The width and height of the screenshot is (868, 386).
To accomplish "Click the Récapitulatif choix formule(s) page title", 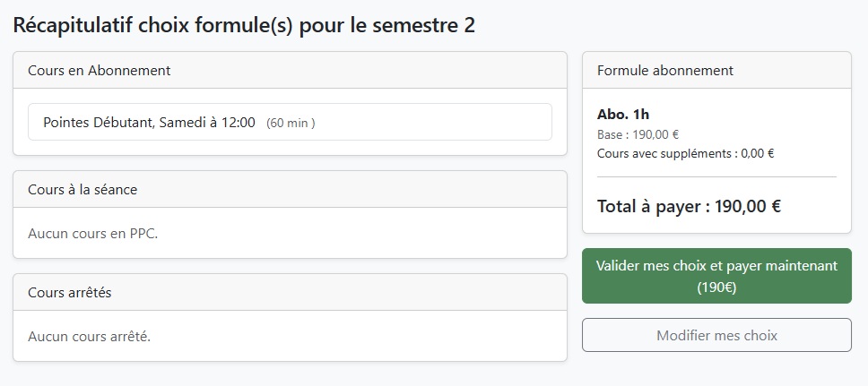I will 244,25.
